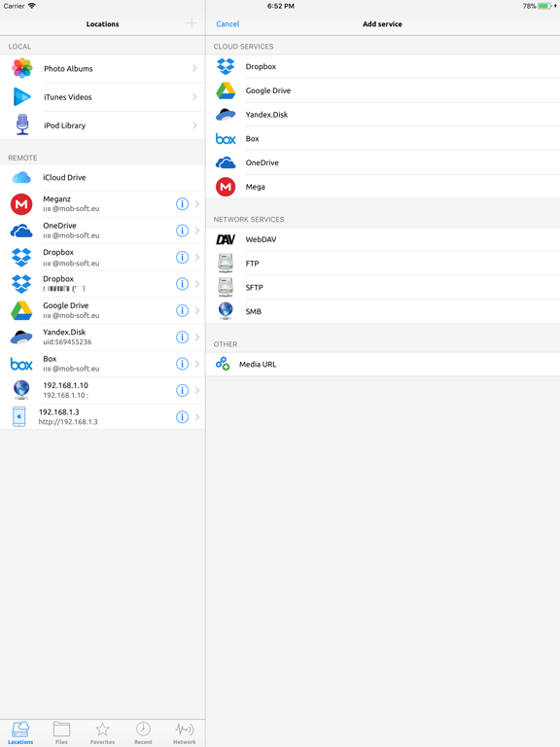
Task: Choose Yandex.Disk icon in Add service
Action: 226,115
